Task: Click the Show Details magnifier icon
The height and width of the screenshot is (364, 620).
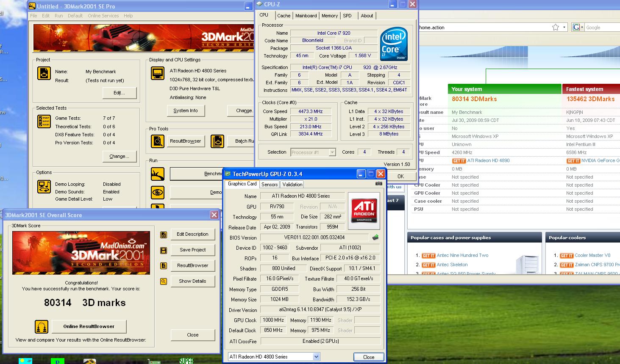Action: 164,281
